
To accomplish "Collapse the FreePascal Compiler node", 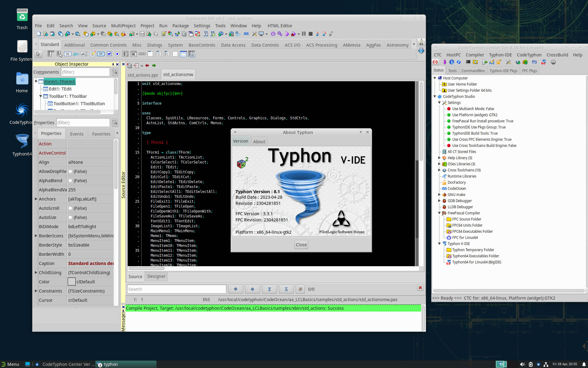I will point(439,213).
